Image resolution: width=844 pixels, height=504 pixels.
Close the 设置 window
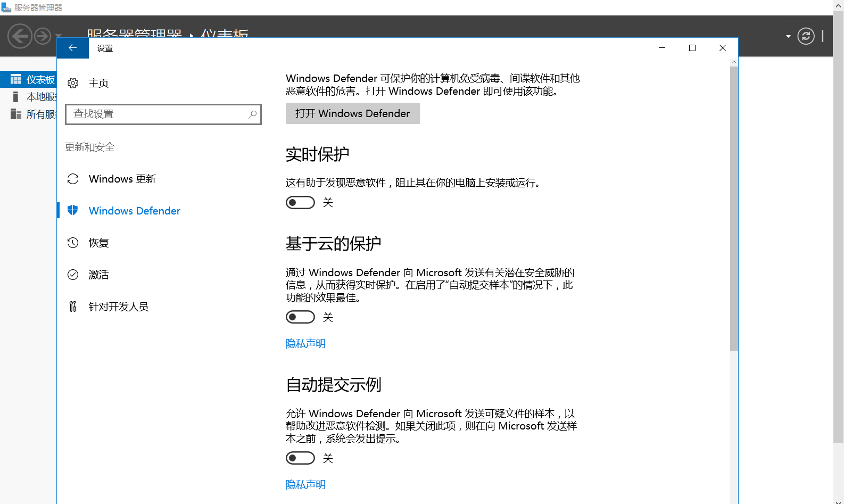[x=723, y=48]
